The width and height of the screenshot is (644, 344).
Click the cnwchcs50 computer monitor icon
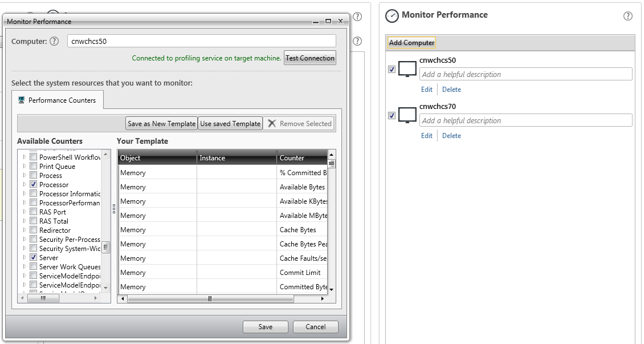[407, 69]
